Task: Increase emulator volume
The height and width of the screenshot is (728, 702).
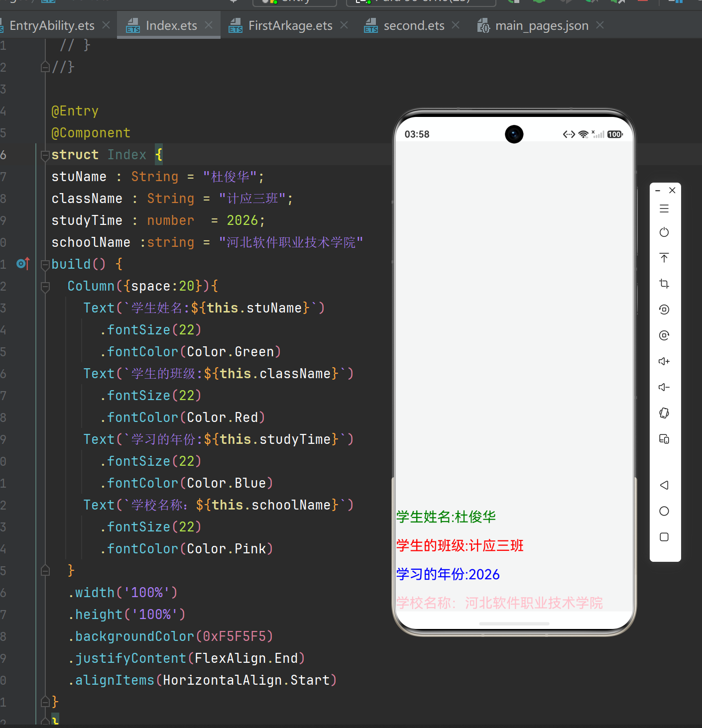Action: pos(664,361)
